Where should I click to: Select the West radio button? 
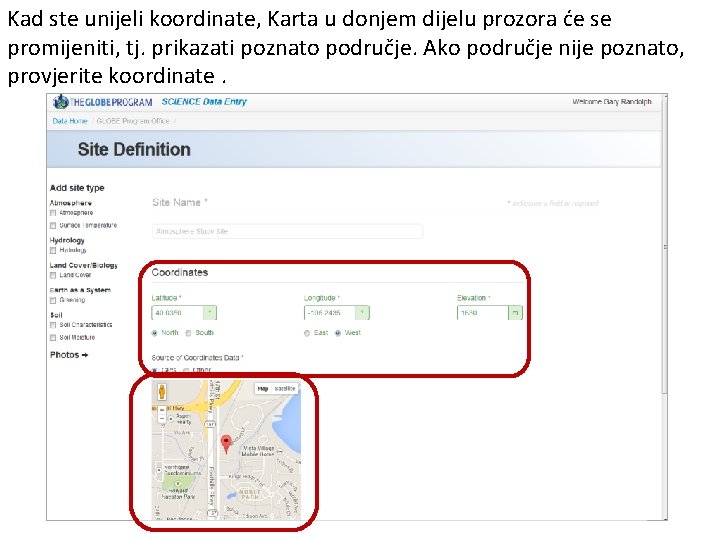pos(338,333)
